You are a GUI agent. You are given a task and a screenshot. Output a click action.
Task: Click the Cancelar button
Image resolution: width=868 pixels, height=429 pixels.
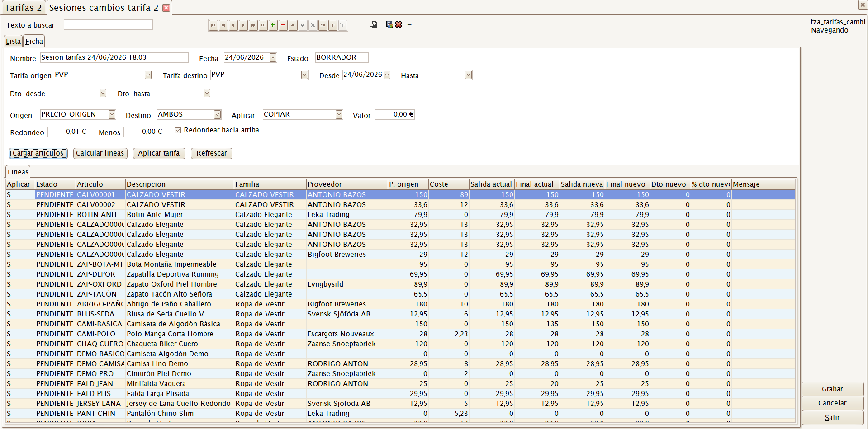(x=832, y=403)
